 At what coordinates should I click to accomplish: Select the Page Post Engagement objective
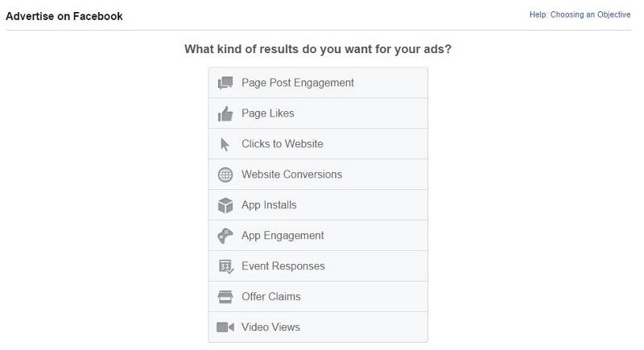pos(298,83)
